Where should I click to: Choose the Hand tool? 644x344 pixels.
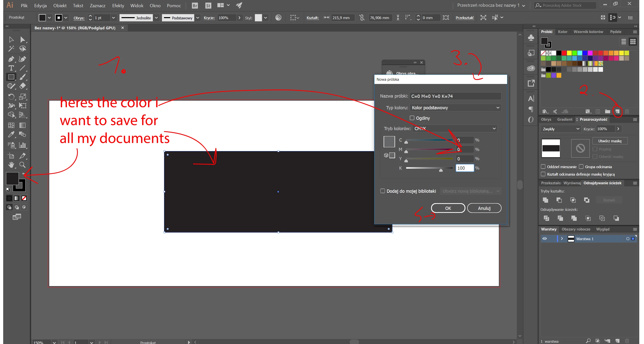(x=11, y=165)
